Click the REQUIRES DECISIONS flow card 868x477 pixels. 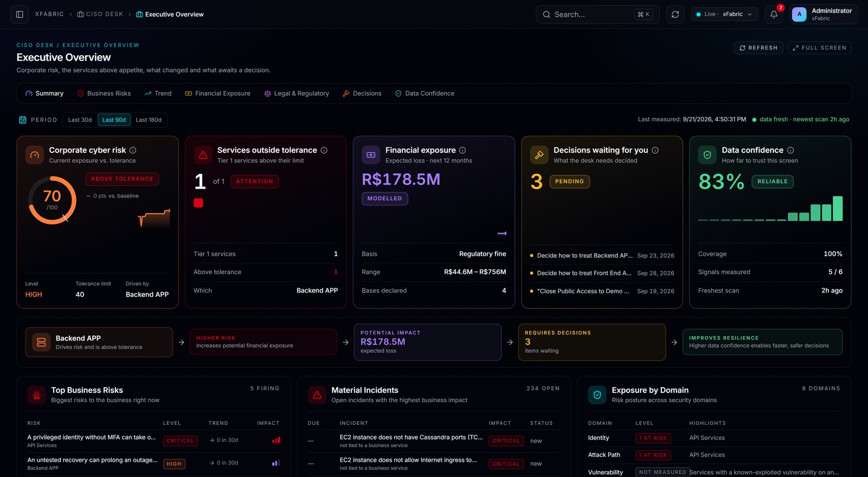pyautogui.click(x=592, y=342)
